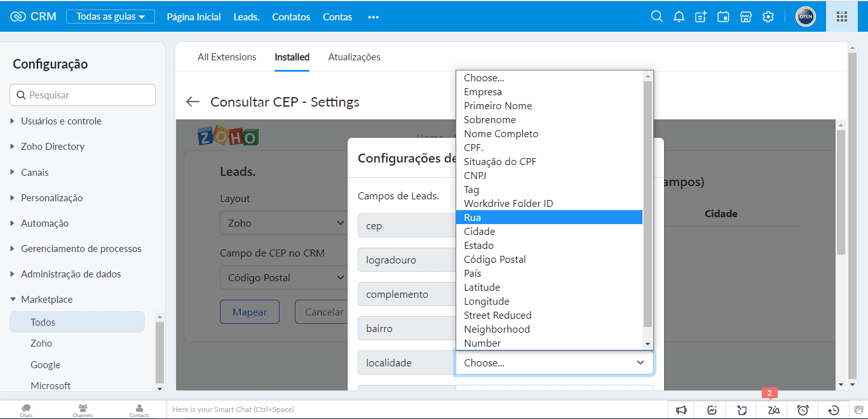Switch to the Atualizações tab
Screen dimensions: 868x419
[354, 57]
